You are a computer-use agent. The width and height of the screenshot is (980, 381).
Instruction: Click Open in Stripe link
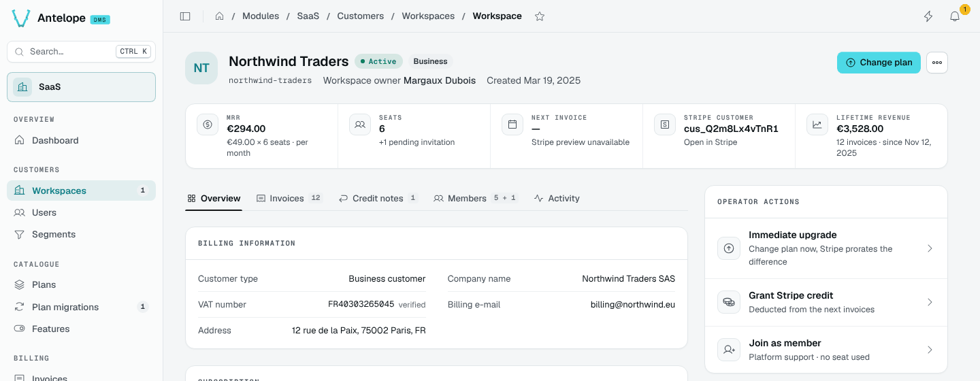coord(710,142)
